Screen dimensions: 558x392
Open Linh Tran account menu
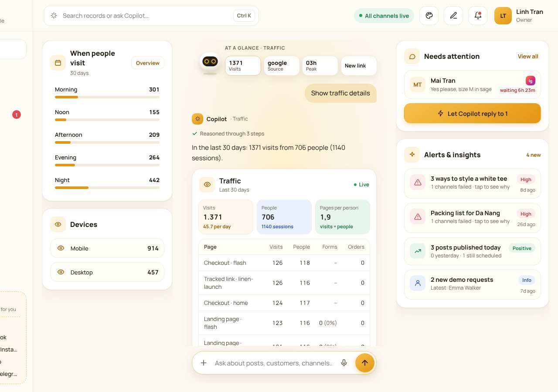click(519, 16)
